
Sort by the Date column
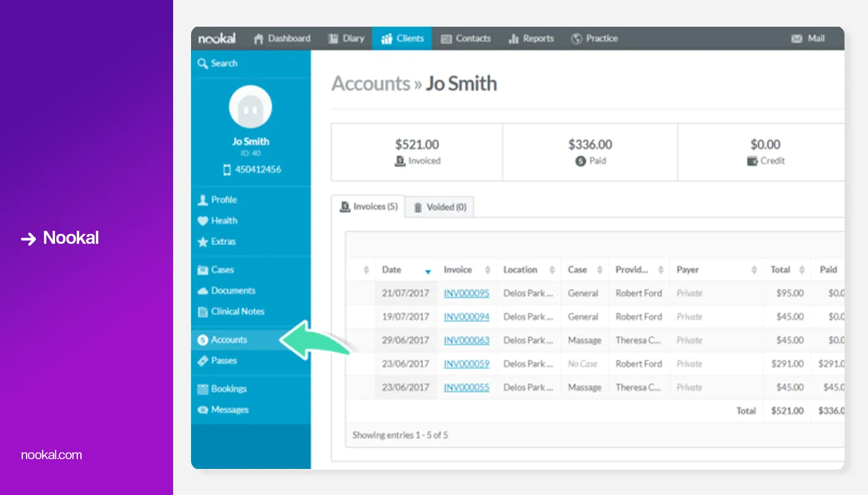(x=406, y=270)
